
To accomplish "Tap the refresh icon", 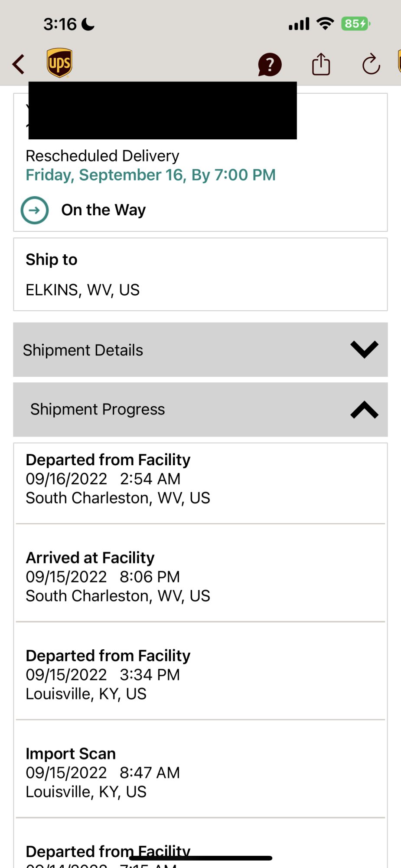I will (x=371, y=65).
